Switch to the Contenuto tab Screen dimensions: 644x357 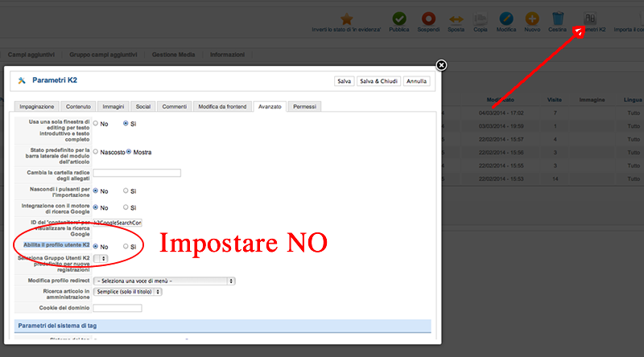click(x=78, y=107)
